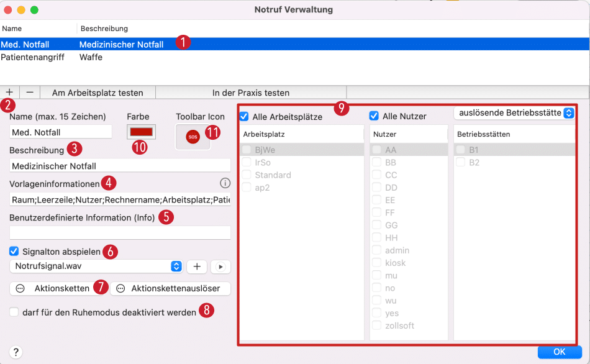Check the wu user checkbox
Screen dimensions: 590x364
376,301
